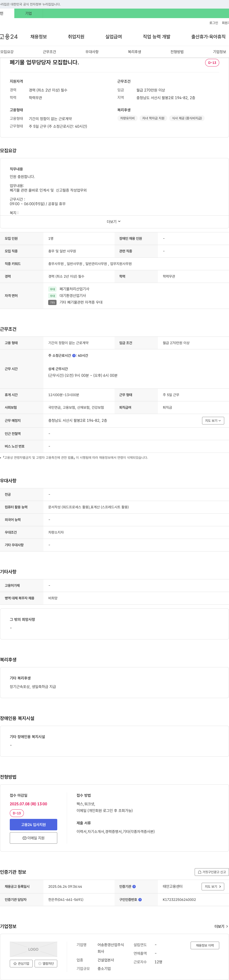Jump to the 모집요강 section tab
Screen dimensions: 229x980
[7, 52]
